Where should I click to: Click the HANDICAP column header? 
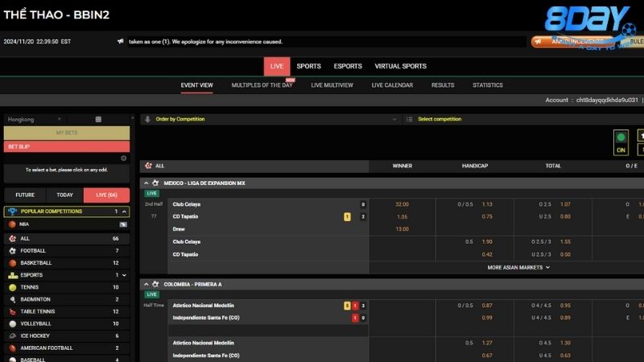[475, 166]
